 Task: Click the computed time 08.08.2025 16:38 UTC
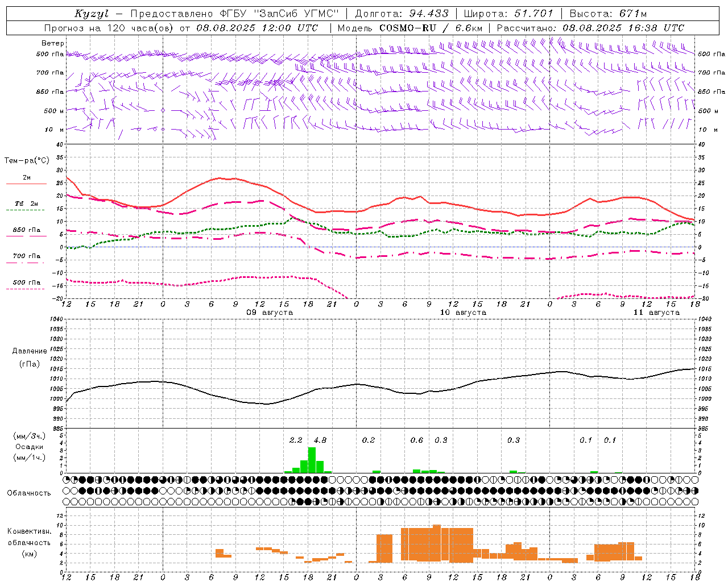[x=623, y=28]
